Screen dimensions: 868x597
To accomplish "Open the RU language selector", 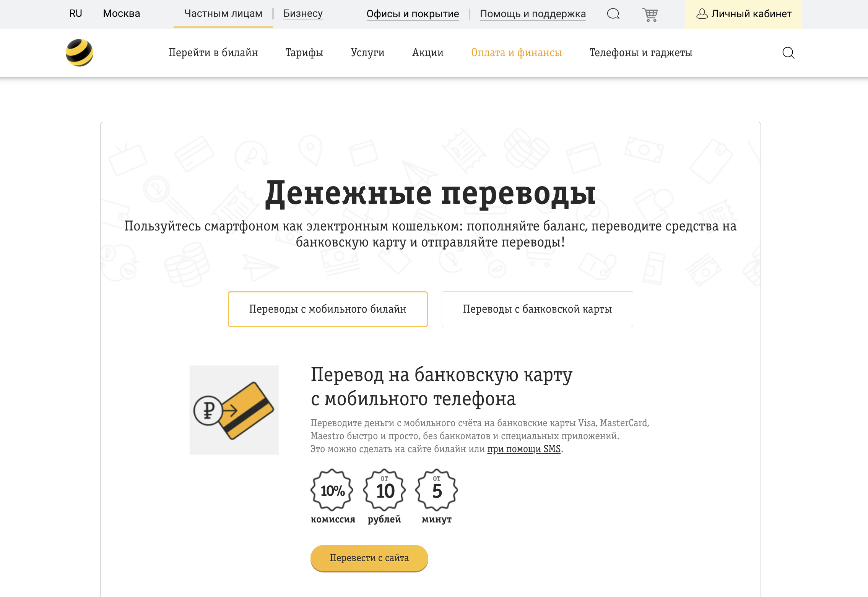I will [x=75, y=14].
